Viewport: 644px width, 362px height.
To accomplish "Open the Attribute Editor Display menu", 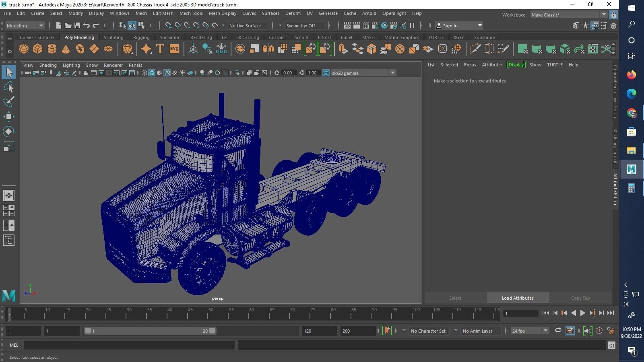I will coord(516,65).
